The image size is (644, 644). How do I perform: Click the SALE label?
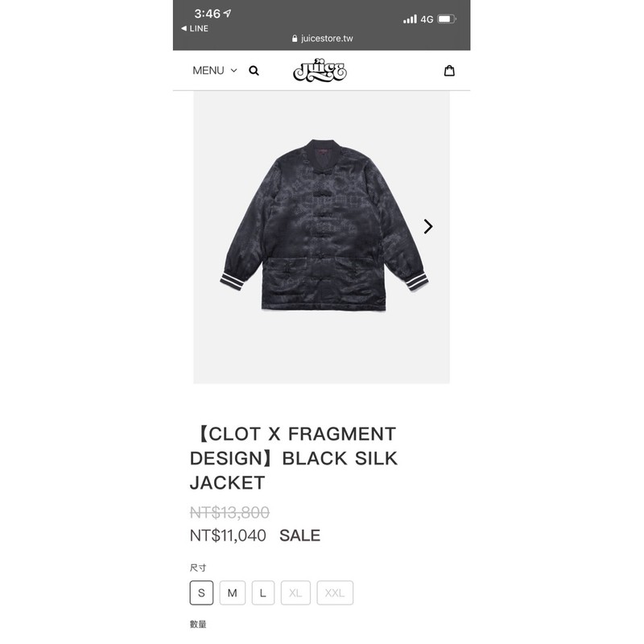pos(299,535)
